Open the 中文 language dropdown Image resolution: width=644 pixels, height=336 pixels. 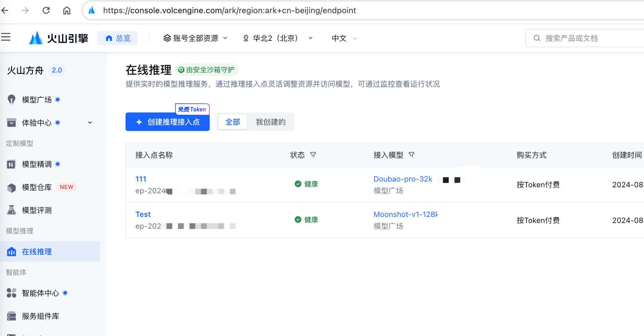click(344, 38)
